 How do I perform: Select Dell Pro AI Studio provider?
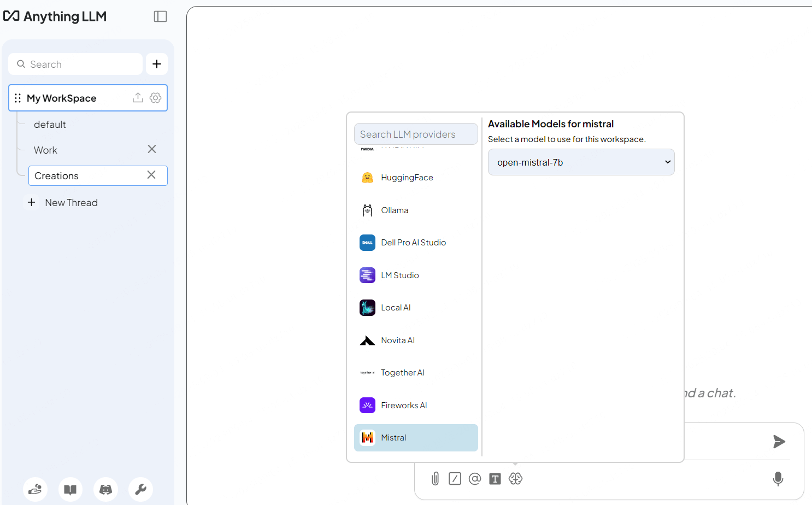tap(416, 243)
